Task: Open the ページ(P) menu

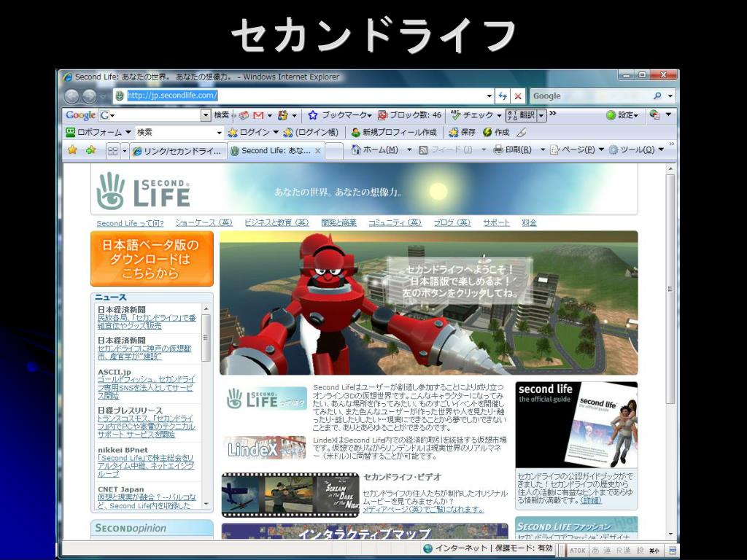Action: coord(576,150)
